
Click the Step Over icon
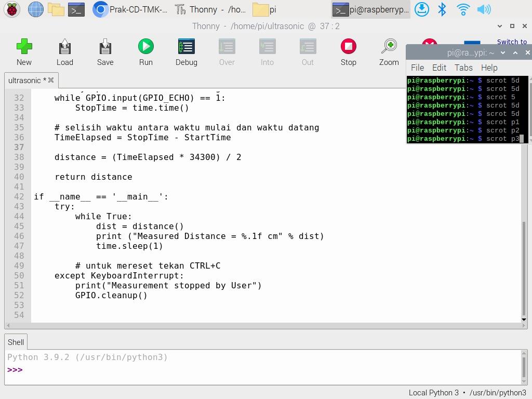point(227,46)
